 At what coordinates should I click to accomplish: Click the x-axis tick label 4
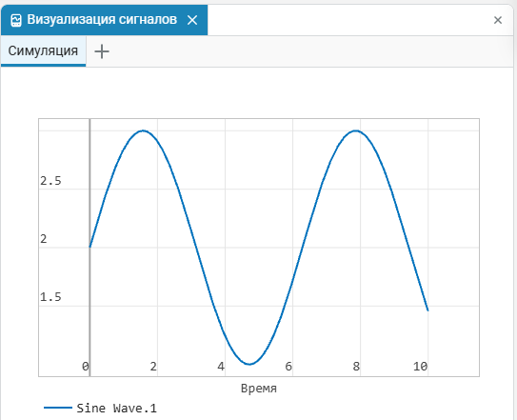(x=221, y=367)
